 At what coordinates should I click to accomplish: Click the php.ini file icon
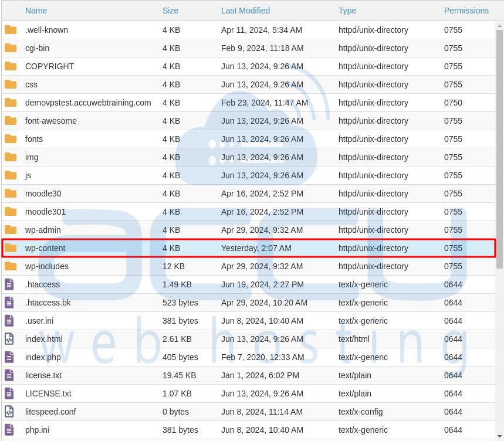pos(9,430)
